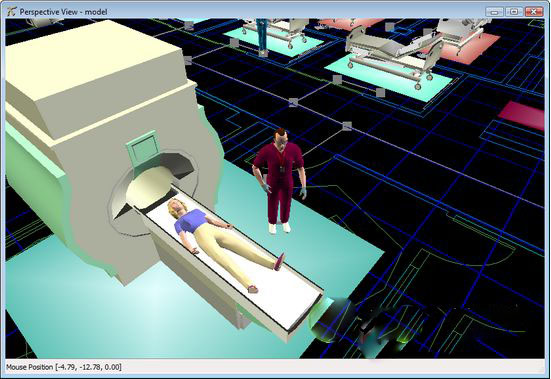Select the patient lying on scanner table

pyautogui.click(x=225, y=242)
